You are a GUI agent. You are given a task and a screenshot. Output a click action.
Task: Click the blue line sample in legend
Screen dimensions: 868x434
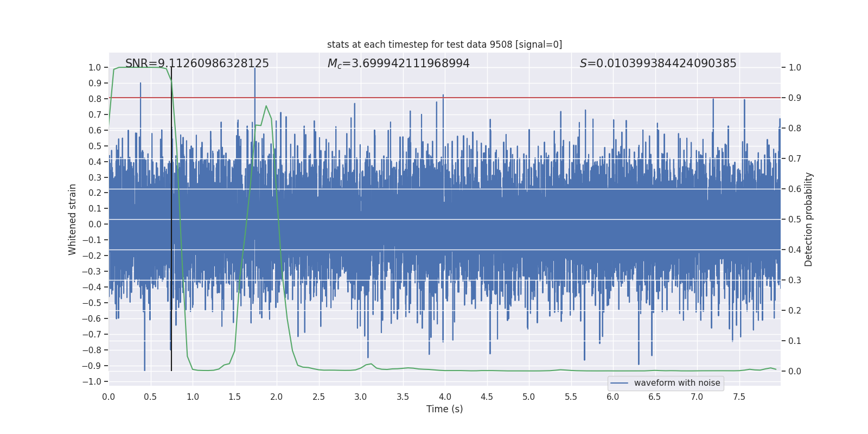[619, 383]
